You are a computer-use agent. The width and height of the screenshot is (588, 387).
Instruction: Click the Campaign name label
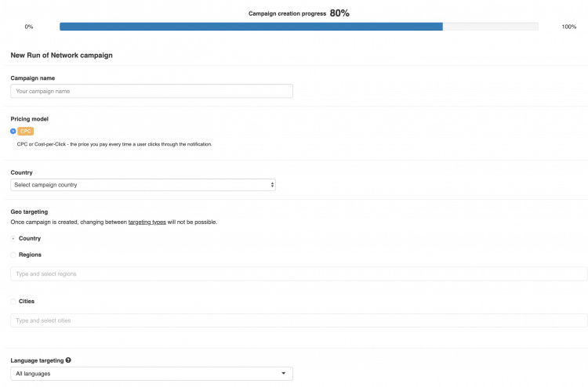click(33, 78)
